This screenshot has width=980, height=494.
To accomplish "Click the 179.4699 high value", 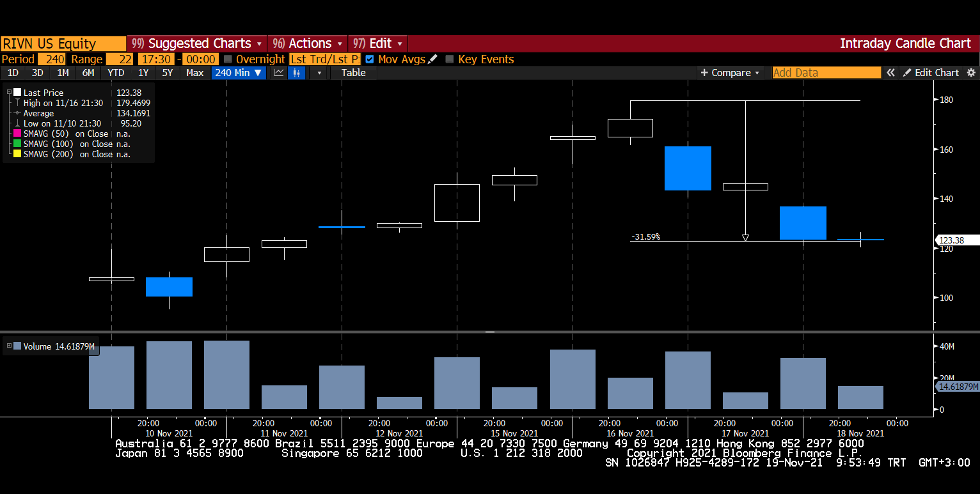I will [x=133, y=103].
